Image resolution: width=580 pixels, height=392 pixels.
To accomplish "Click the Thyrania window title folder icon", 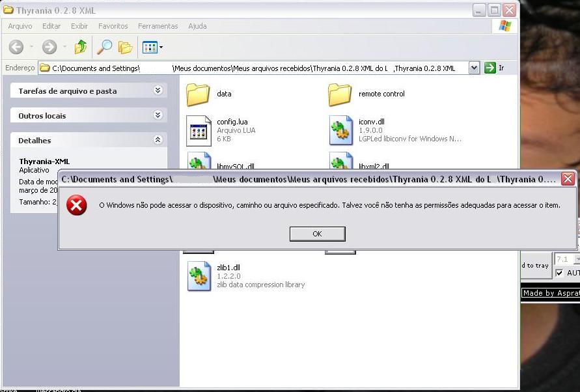I will [8, 10].
